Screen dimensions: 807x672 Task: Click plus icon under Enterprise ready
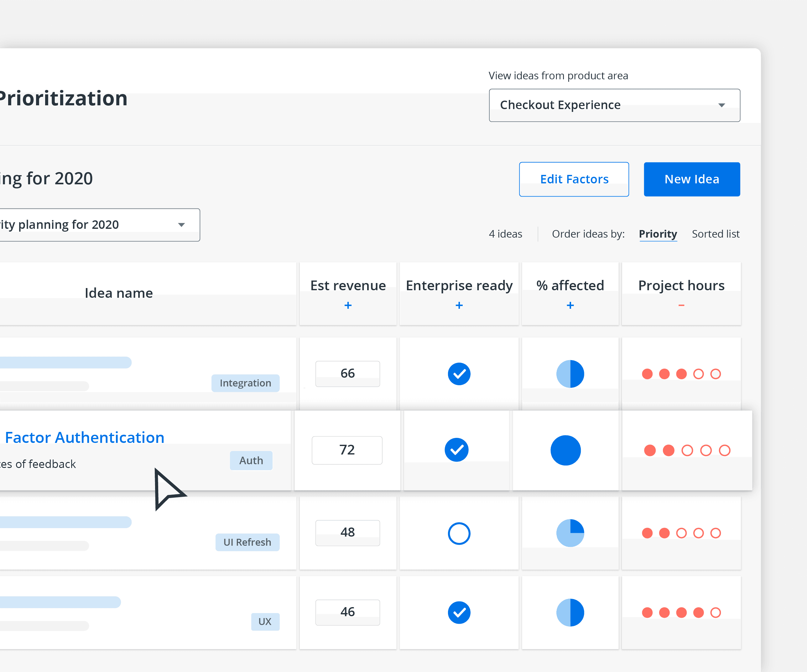tap(459, 305)
